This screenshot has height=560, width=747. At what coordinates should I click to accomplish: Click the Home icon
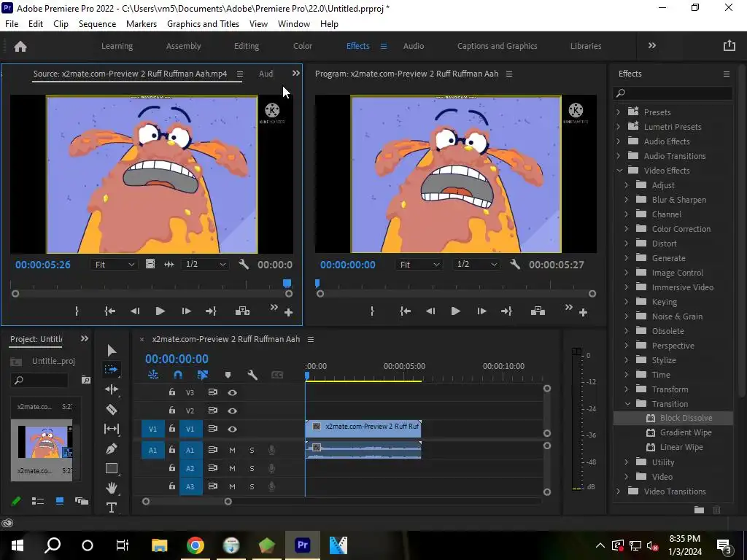[x=20, y=46]
